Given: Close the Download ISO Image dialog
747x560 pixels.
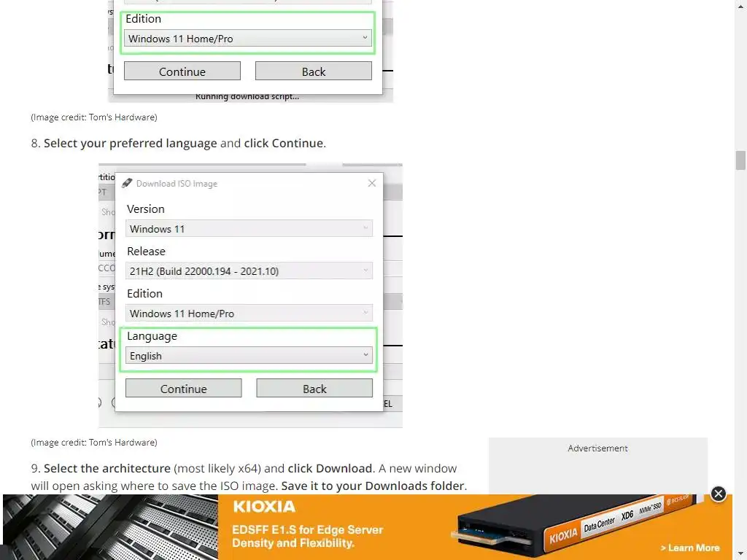Looking at the screenshot, I should [372, 183].
